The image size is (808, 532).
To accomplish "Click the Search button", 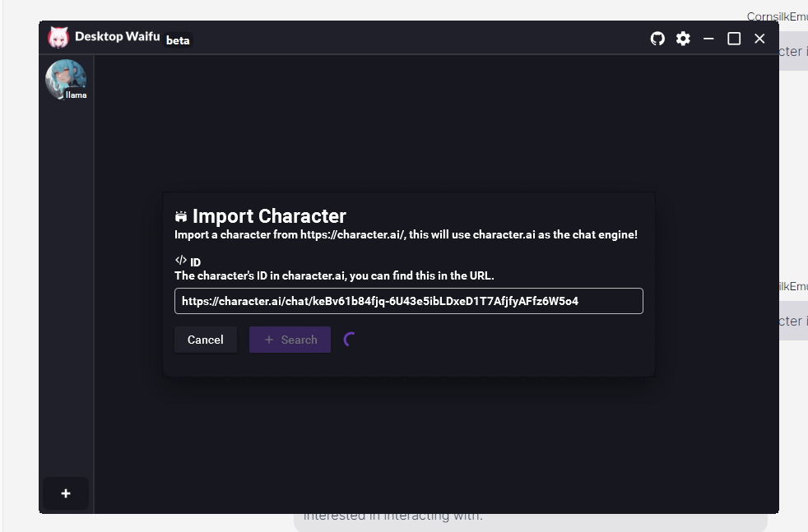I will click(x=290, y=340).
